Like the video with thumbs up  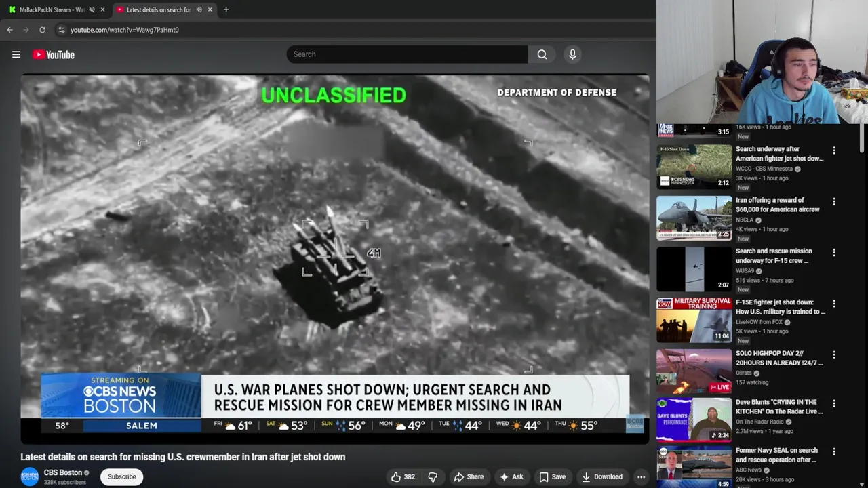point(403,476)
